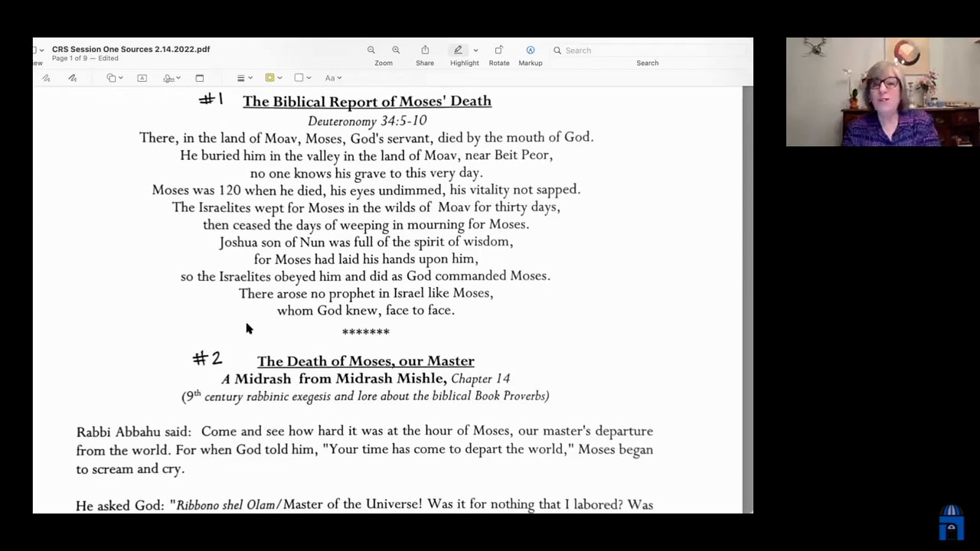Rotate the page with Rotate icon
The width and height of the screenshot is (980, 551).
click(x=499, y=51)
